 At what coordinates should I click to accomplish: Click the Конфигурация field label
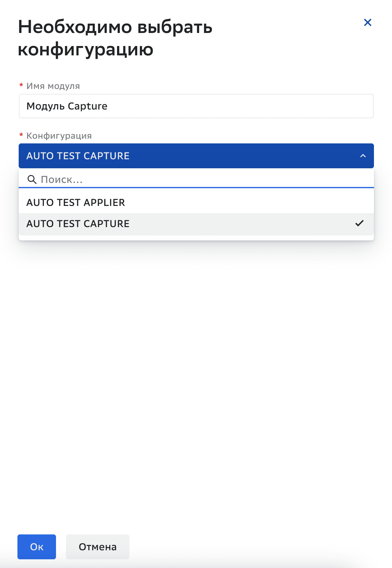point(59,136)
